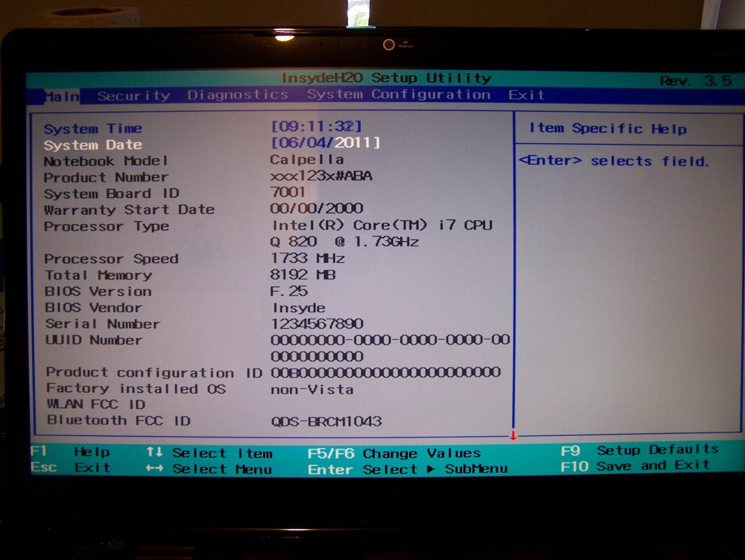The height and width of the screenshot is (560, 745).
Task: Click the Processor Type label
Action: [107, 226]
